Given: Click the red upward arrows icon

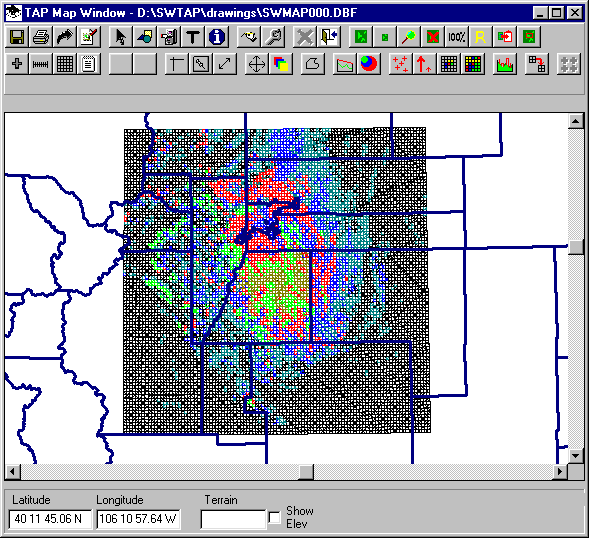Looking at the screenshot, I should (424, 64).
